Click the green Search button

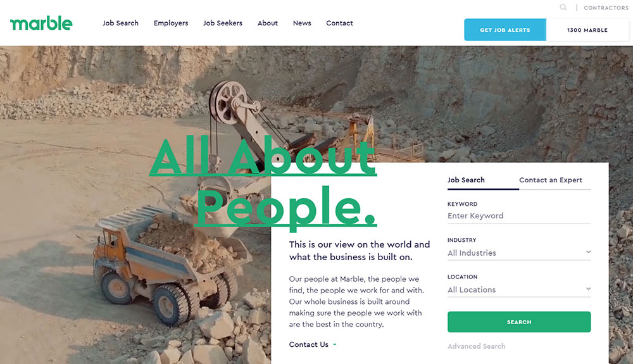coord(519,322)
